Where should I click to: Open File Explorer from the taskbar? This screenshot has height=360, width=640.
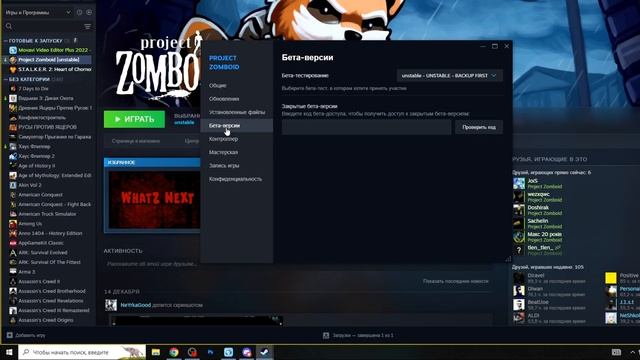[156, 352]
